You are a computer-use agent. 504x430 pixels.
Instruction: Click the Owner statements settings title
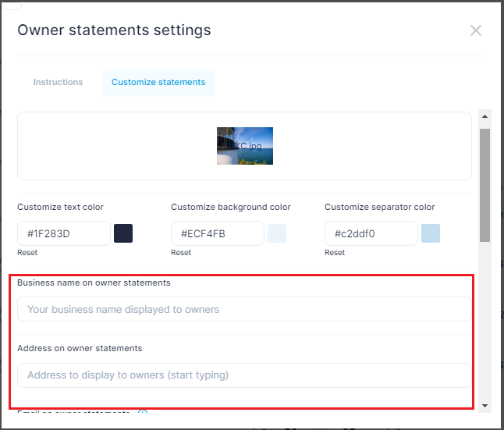[x=114, y=30]
